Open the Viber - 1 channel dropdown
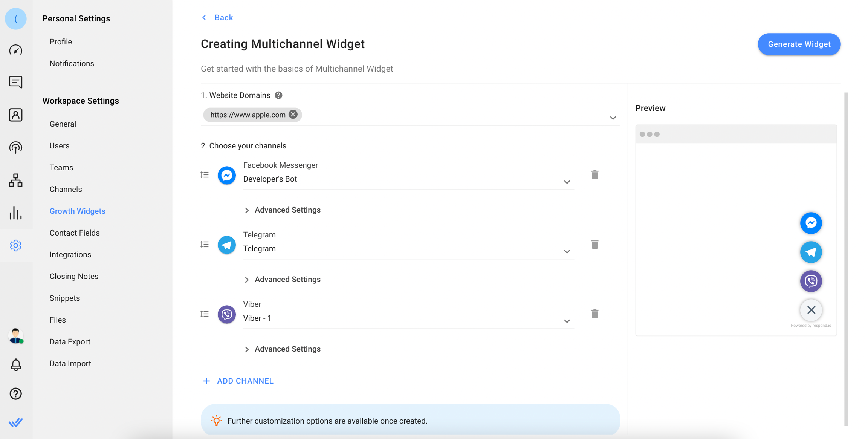868x439 pixels. (567, 321)
